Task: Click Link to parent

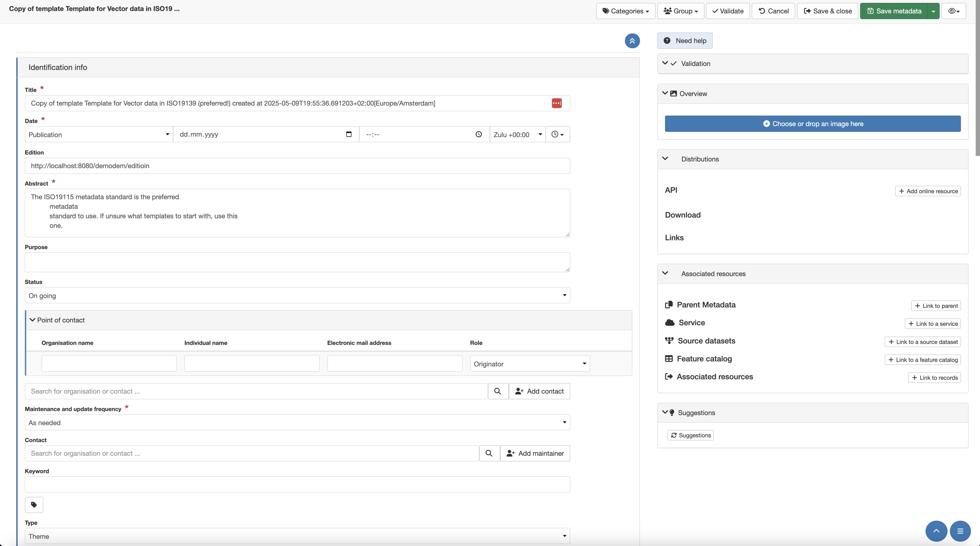Action: pos(936,305)
